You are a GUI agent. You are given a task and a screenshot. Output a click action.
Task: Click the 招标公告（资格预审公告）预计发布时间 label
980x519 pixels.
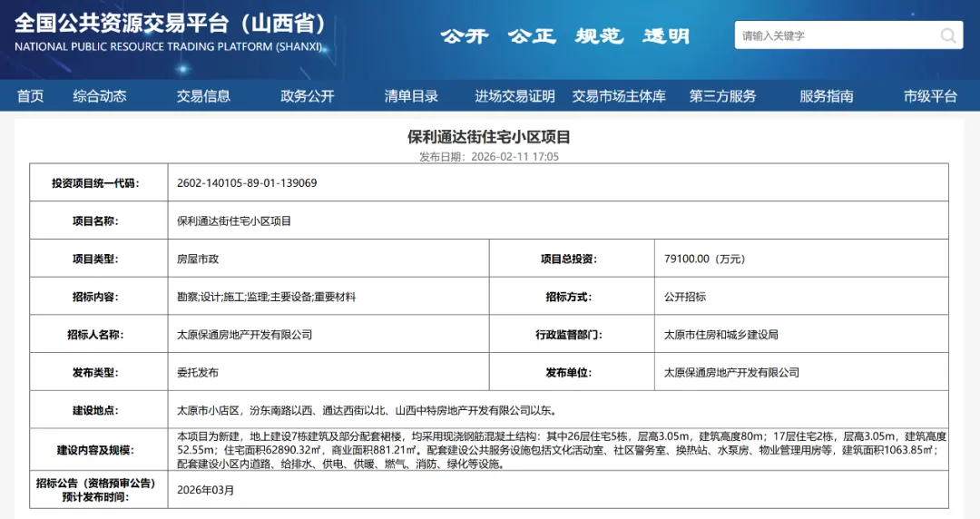[x=95, y=490]
